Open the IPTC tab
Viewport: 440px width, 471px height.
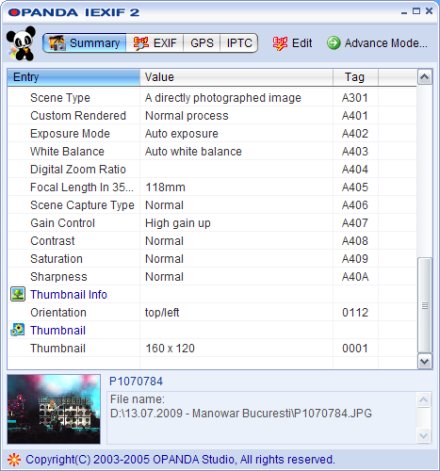(239, 43)
